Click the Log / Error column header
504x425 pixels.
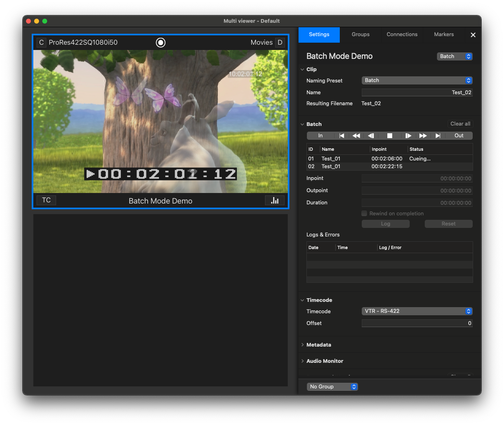tap(425, 247)
